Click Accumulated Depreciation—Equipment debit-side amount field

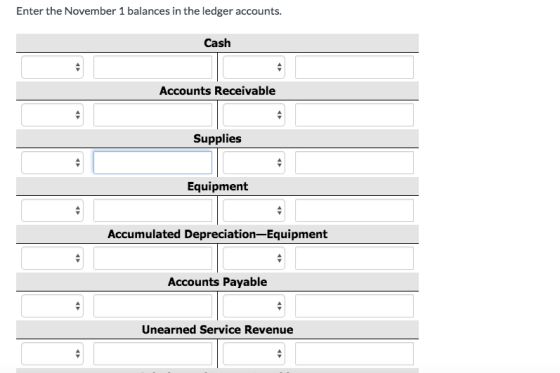[x=152, y=258]
